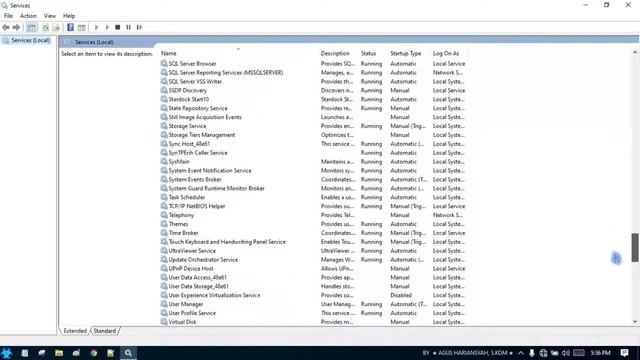Open the Help menu
640x360 pixels.
(69, 16)
